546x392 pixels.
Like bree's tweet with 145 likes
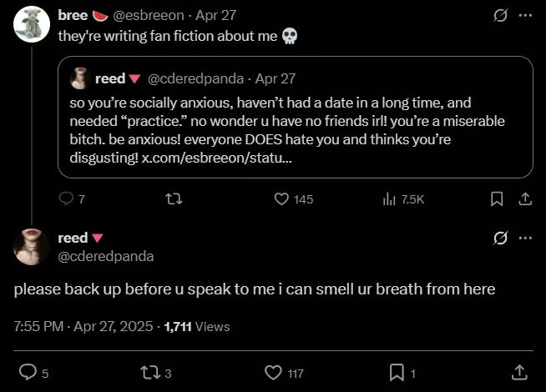point(282,199)
